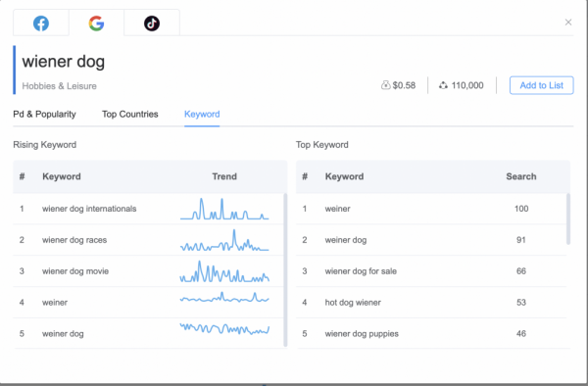Click 'weiner dog' in the Rising Keyword table

tap(63, 333)
